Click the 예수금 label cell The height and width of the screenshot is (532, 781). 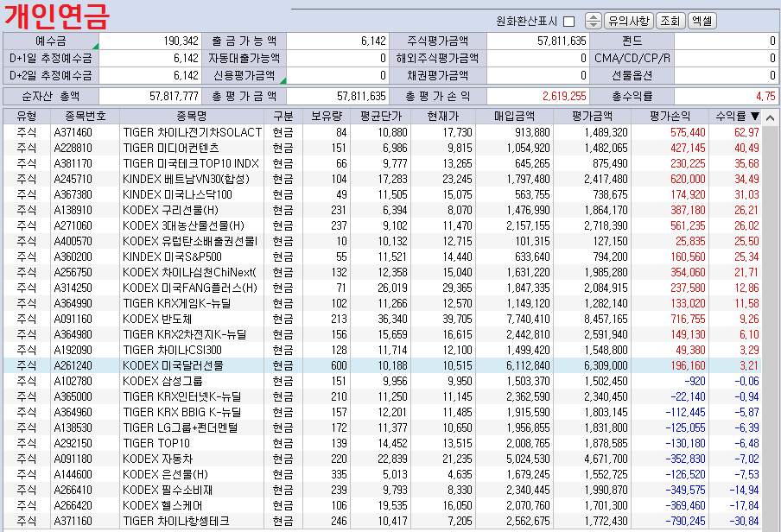pos(51,41)
